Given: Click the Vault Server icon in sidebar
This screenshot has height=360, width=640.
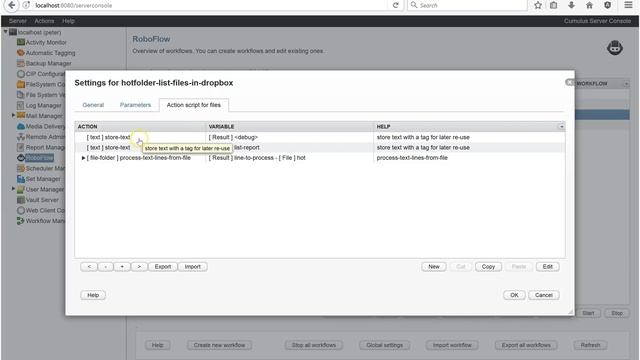Looking at the screenshot, I should coord(21,200).
